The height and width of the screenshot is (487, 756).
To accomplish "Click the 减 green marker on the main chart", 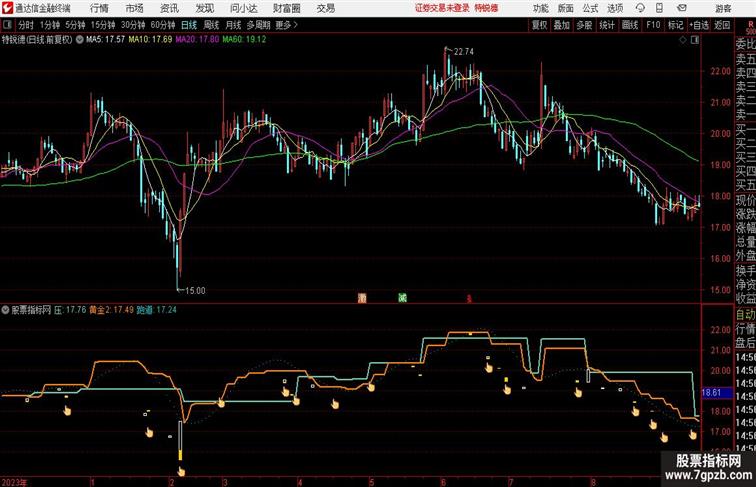I will 402,298.
